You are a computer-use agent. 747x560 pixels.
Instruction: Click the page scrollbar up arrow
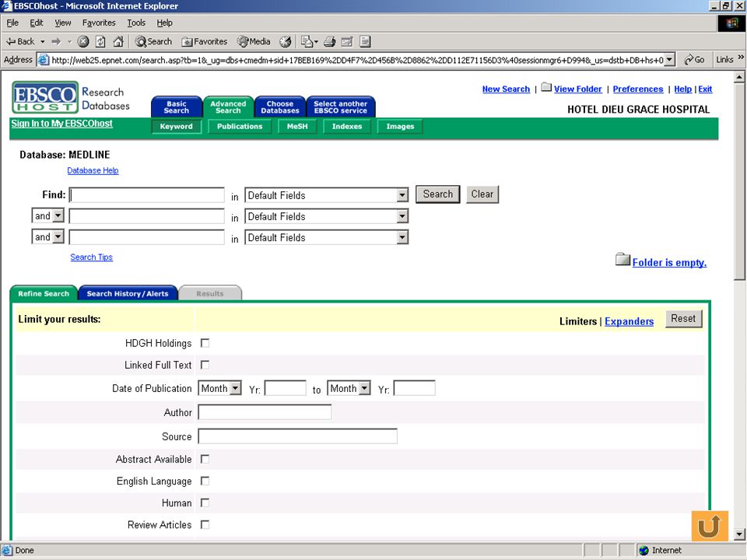coord(739,77)
